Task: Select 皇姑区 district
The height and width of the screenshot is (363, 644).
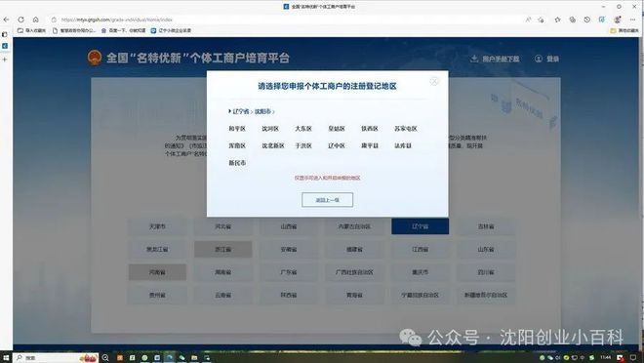Action: tap(337, 129)
